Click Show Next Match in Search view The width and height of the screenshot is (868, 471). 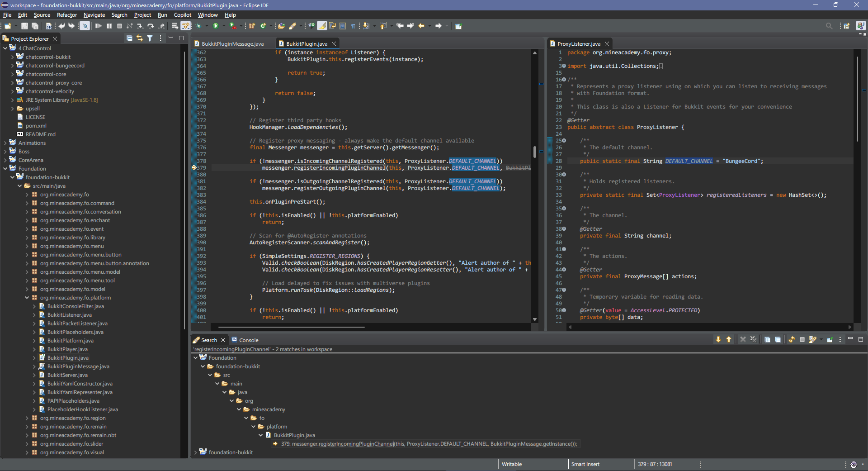coord(718,339)
